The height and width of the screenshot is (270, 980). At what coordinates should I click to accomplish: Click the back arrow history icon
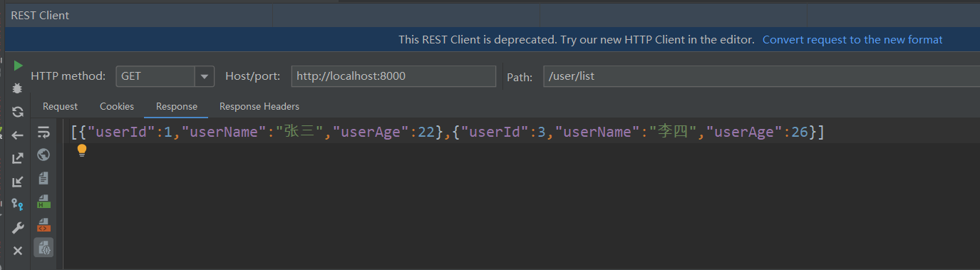pyautogui.click(x=18, y=135)
